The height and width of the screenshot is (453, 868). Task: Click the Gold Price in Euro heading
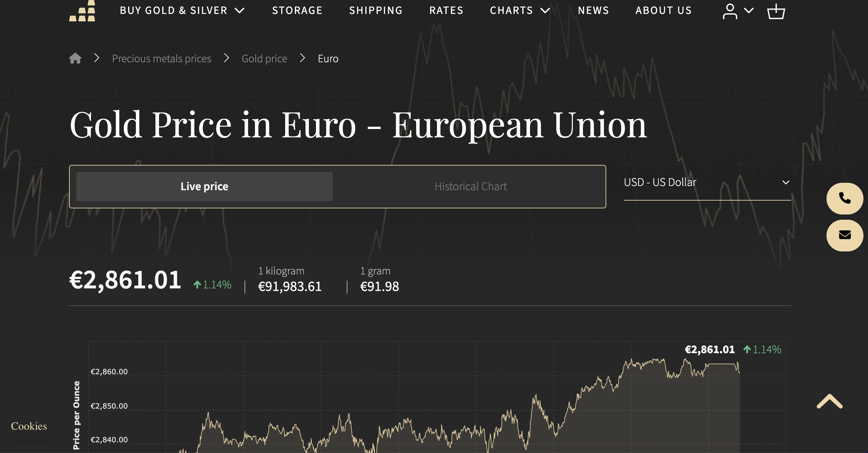point(358,125)
